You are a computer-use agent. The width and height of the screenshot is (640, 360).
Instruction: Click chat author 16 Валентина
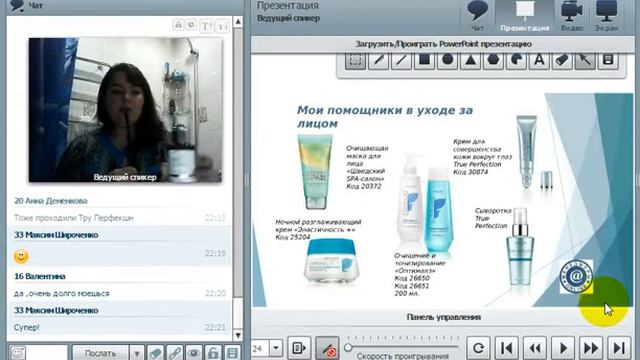click(x=40, y=276)
